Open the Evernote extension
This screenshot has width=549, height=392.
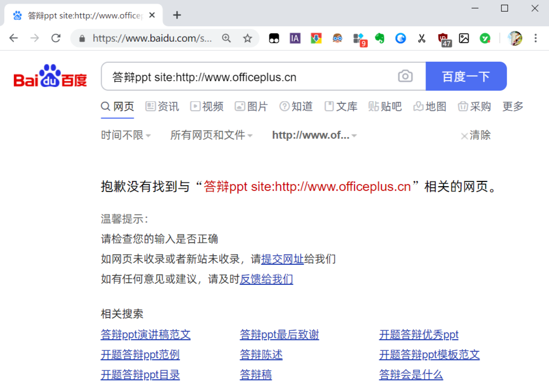[x=379, y=38]
